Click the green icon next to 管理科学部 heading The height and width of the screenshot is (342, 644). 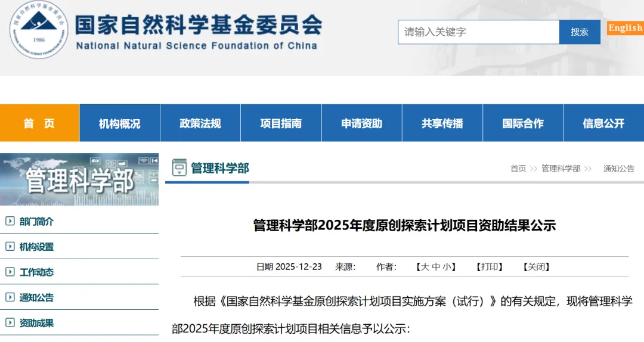(179, 168)
